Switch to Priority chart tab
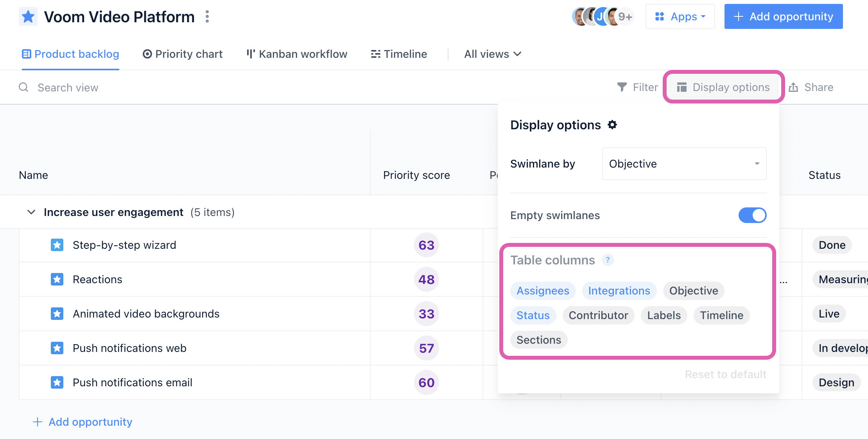Image resolution: width=868 pixels, height=439 pixels. (183, 54)
